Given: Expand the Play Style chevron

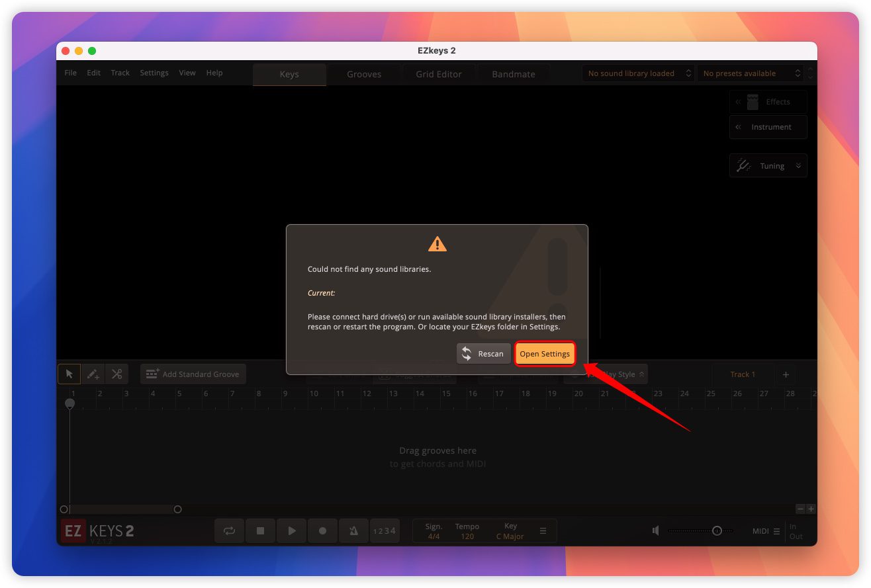Looking at the screenshot, I should [641, 374].
